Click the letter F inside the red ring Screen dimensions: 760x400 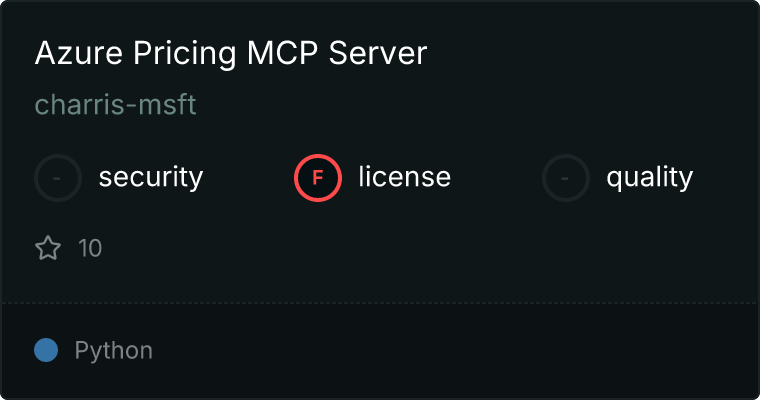[x=318, y=178]
